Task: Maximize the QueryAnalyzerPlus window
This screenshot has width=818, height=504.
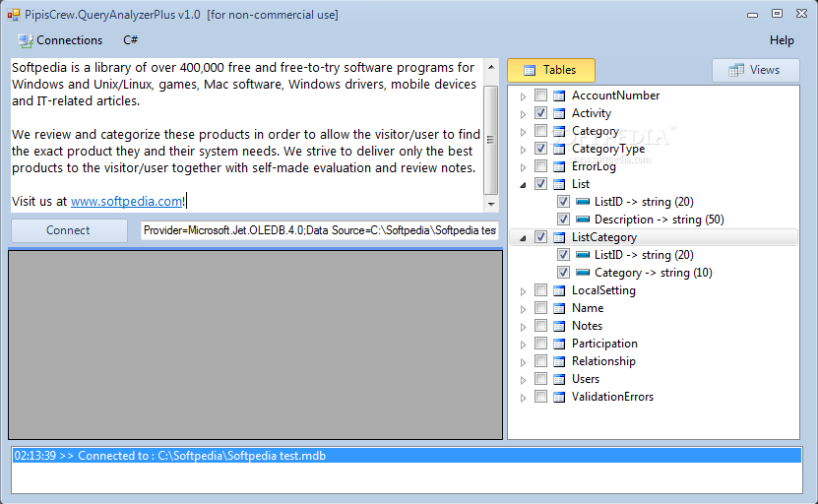Action: coord(777,14)
